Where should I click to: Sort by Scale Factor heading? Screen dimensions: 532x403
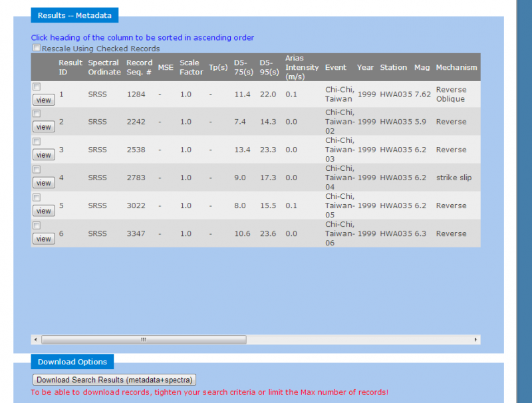191,67
